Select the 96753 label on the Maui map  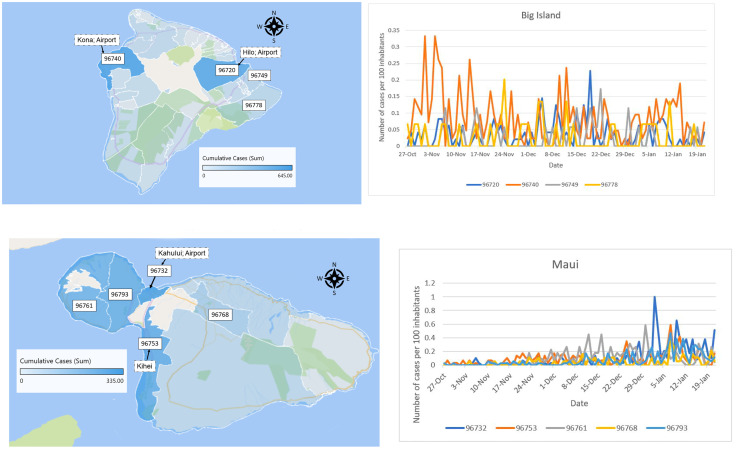150,343
